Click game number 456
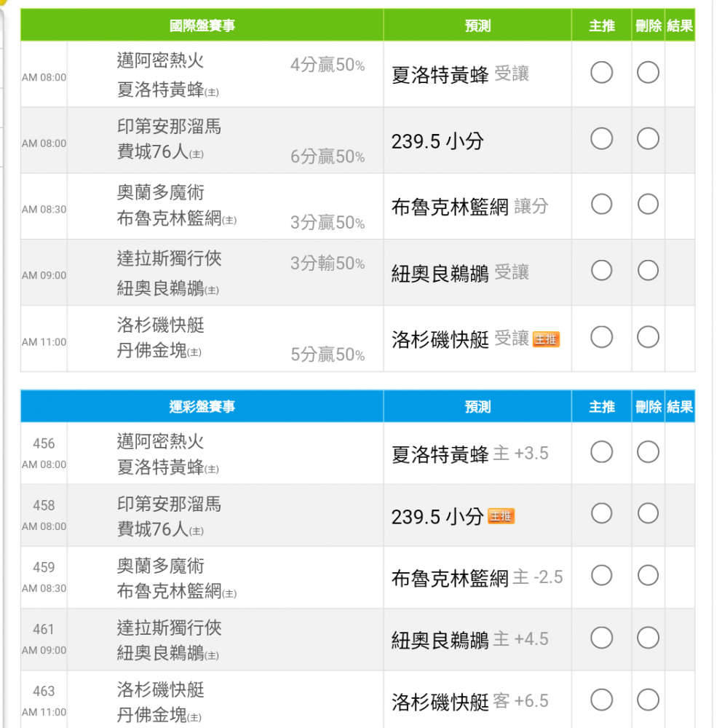 tap(44, 443)
